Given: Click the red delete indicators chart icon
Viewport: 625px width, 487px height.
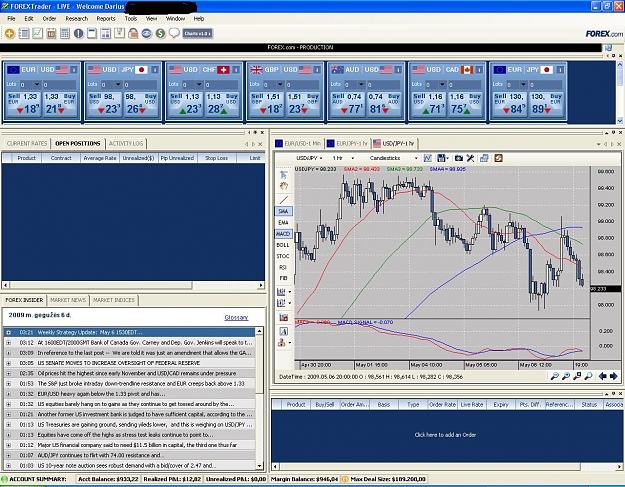Looking at the screenshot, I should pyautogui.click(x=283, y=317).
